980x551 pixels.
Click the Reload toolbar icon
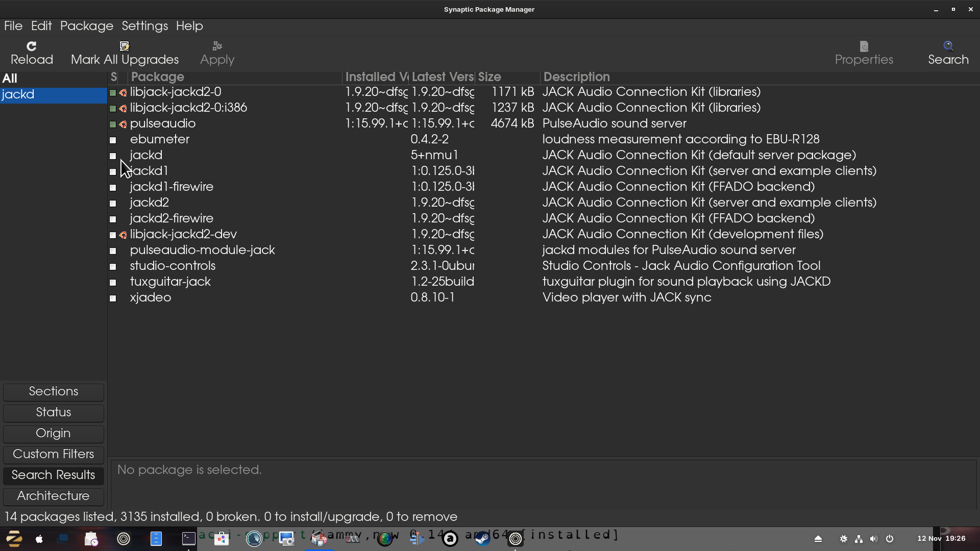coord(32,46)
